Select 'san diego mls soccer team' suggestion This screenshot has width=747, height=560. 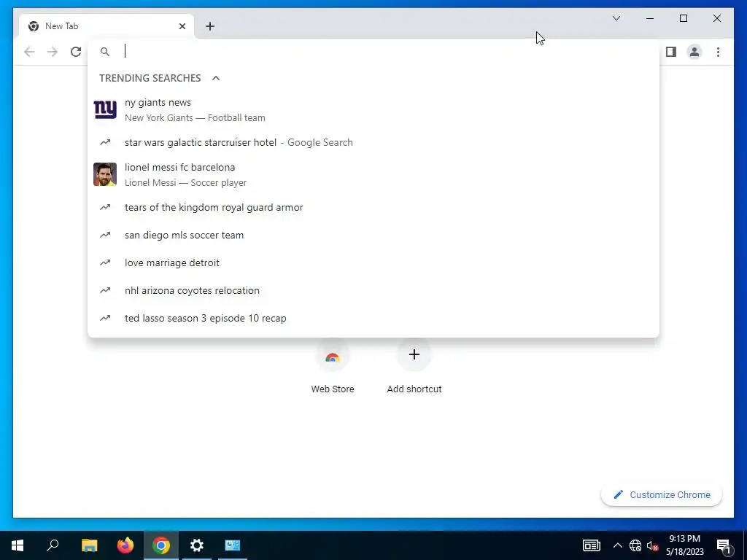click(373, 235)
